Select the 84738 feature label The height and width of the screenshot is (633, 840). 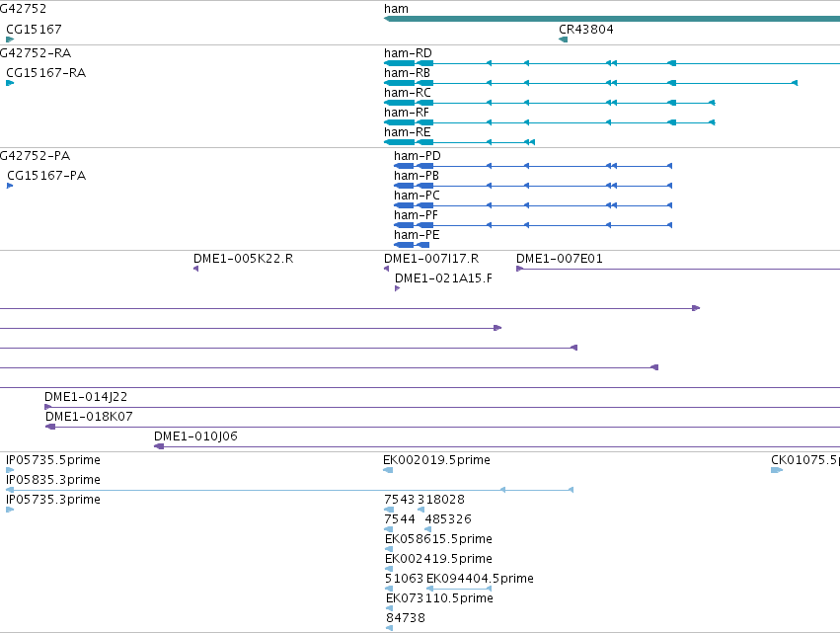tap(406, 618)
